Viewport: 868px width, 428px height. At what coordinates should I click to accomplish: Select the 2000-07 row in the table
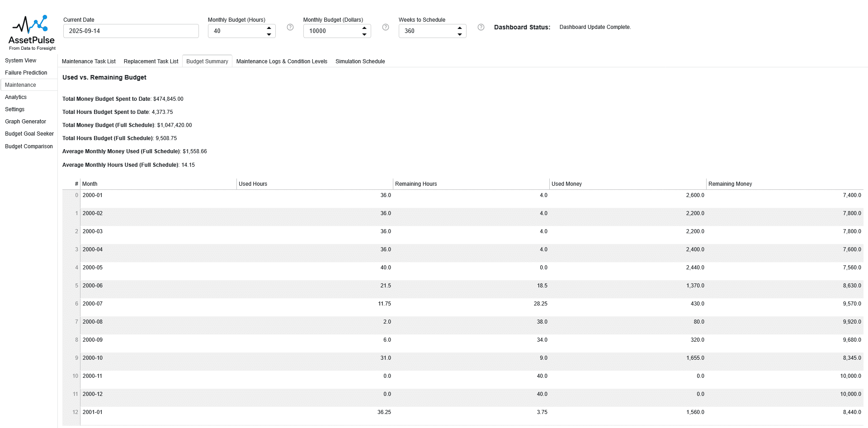tap(93, 304)
